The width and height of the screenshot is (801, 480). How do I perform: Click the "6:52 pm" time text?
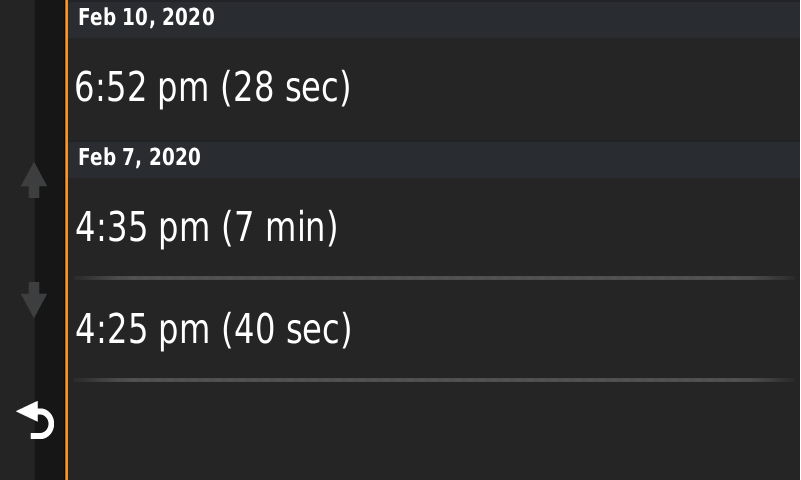[x=142, y=88]
